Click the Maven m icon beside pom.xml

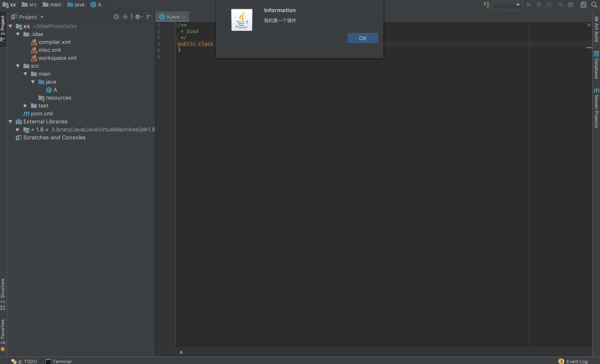(x=26, y=114)
